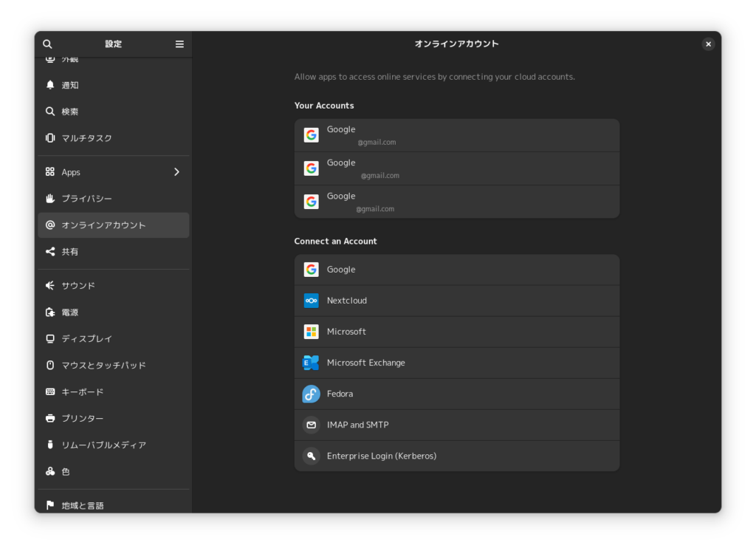Screen dimensions: 756x551
Task: Add a Microsoft account
Action: point(456,332)
